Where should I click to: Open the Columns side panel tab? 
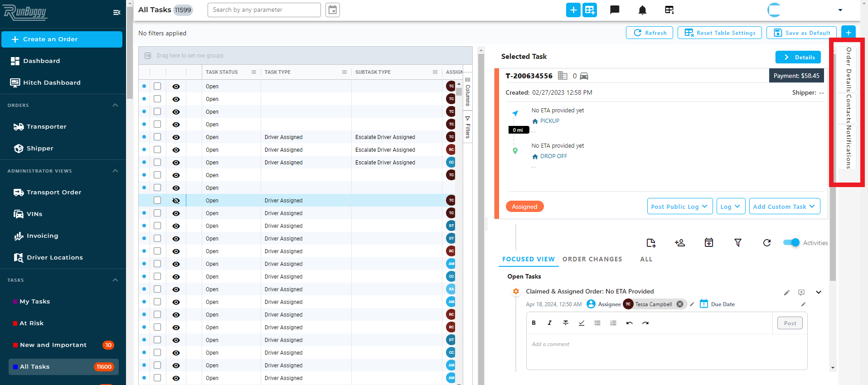point(468,92)
